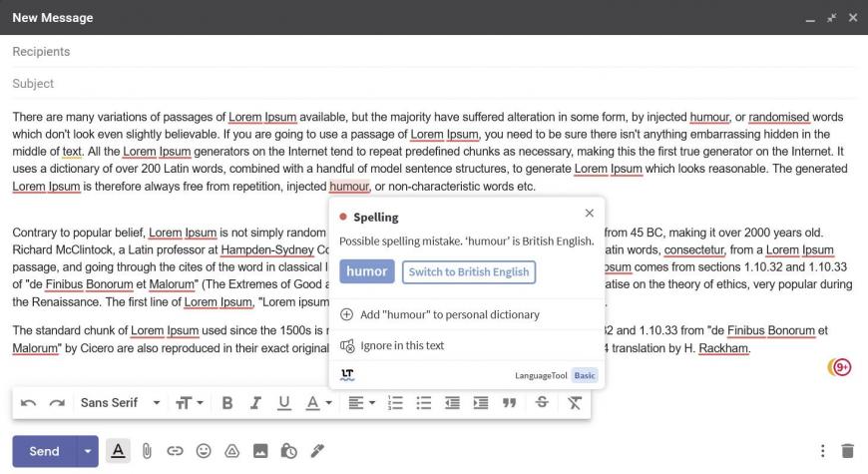This screenshot has height=474, width=868.
Task: Toggle strikethrough formatting
Action: pyautogui.click(x=542, y=402)
